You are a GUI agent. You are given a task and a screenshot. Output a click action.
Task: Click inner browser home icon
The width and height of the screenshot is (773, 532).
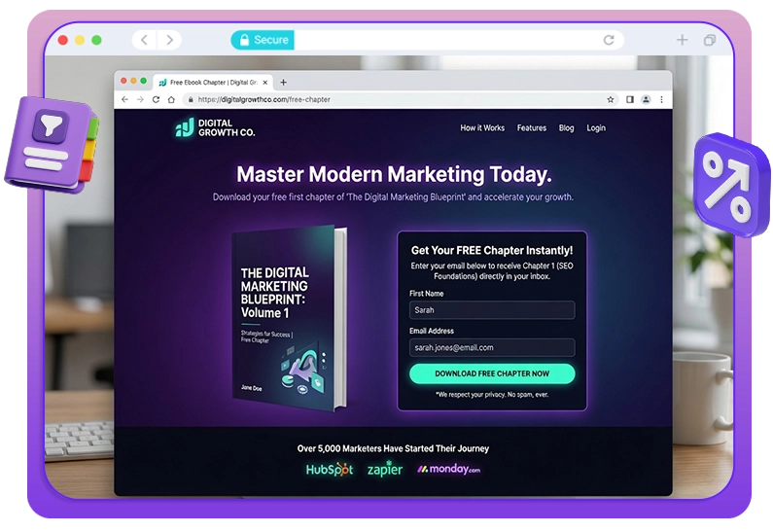[171, 99]
